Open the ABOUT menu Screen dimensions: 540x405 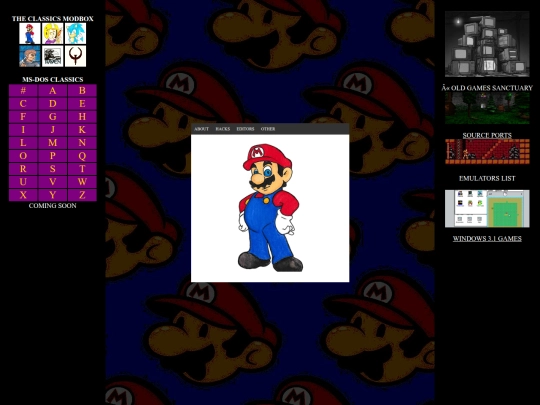point(201,129)
